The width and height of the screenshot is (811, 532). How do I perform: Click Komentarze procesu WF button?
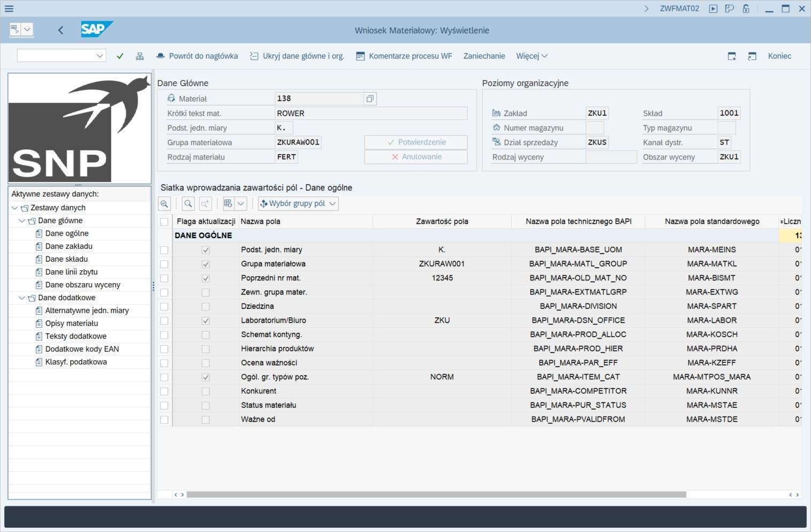pos(404,56)
